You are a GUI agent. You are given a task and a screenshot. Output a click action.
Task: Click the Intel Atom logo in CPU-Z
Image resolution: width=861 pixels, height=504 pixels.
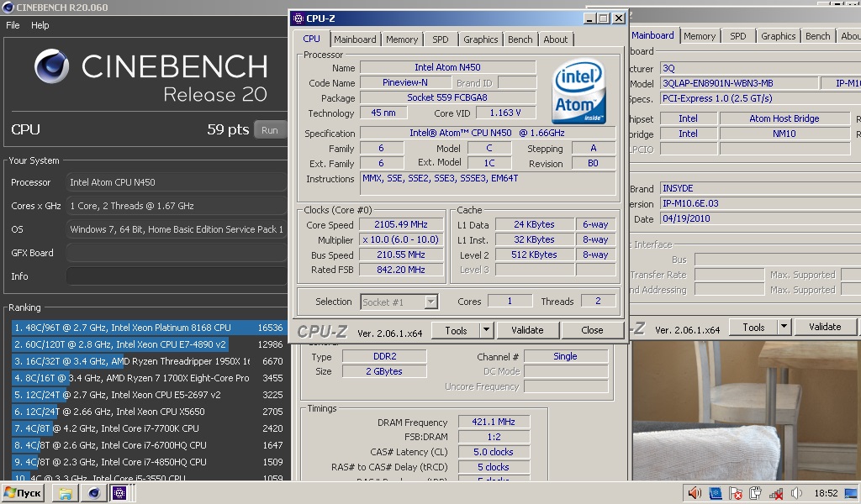pos(578,91)
